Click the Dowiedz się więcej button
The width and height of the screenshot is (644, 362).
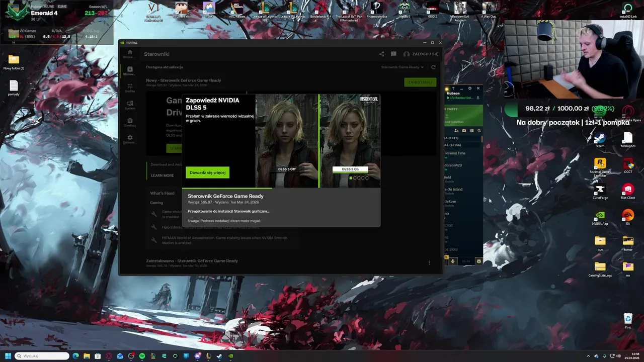point(207,172)
